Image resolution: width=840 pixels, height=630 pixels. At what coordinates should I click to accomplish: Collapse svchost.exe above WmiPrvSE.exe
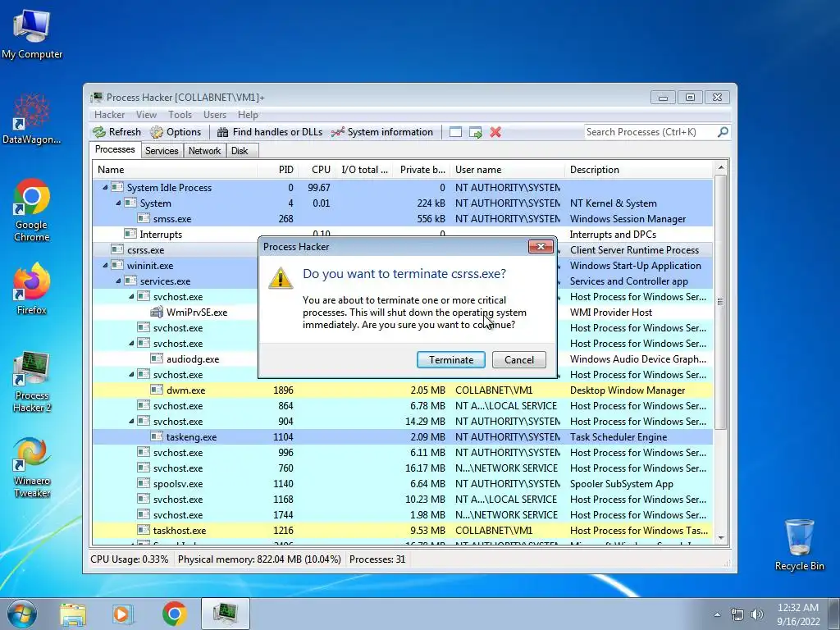pyautogui.click(x=131, y=296)
